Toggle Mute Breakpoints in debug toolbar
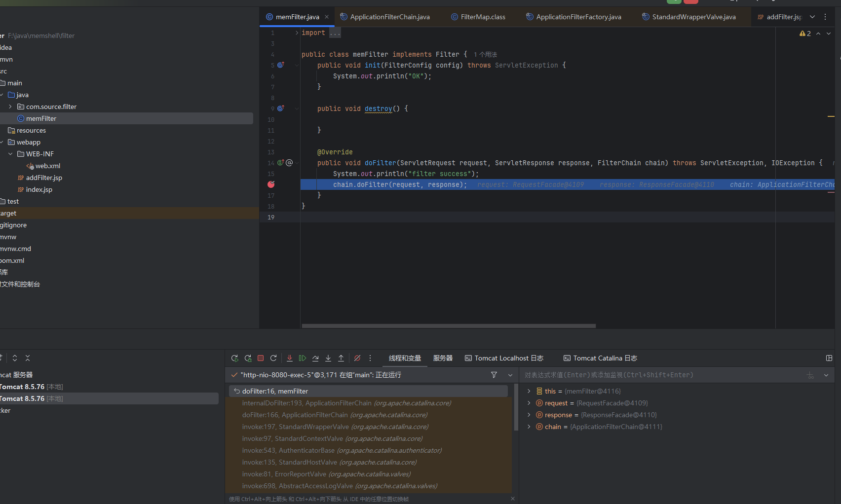The image size is (841, 504). click(357, 358)
